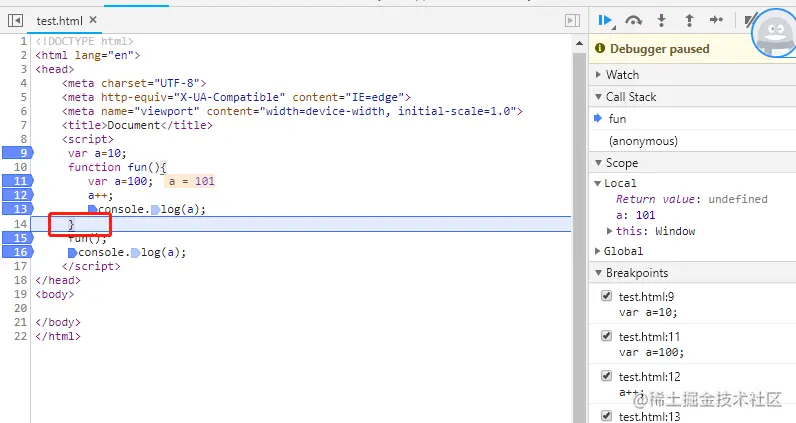Viewport: 796px width, 423px height.
Task: Click the scroll up arrow of code editor
Action: [579, 44]
